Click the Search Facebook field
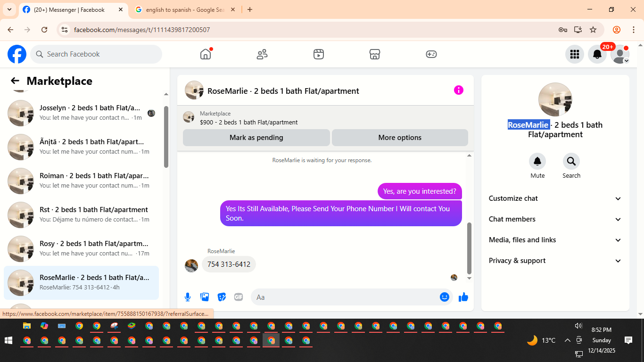 [x=96, y=54]
